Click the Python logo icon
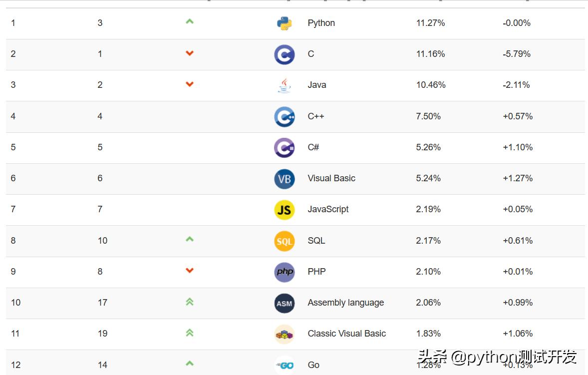Image resolution: width=588 pixels, height=375 pixels. coord(284,23)
